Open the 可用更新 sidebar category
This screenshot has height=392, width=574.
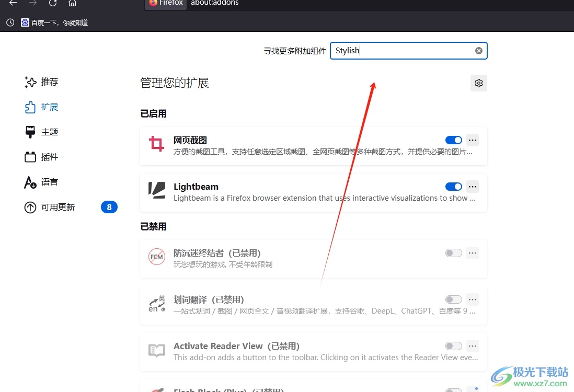pyautogui.click(x=71, y=207)
